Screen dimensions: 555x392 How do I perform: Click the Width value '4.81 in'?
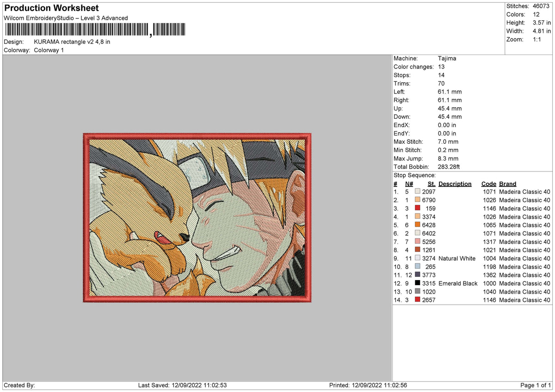(542, 31)
